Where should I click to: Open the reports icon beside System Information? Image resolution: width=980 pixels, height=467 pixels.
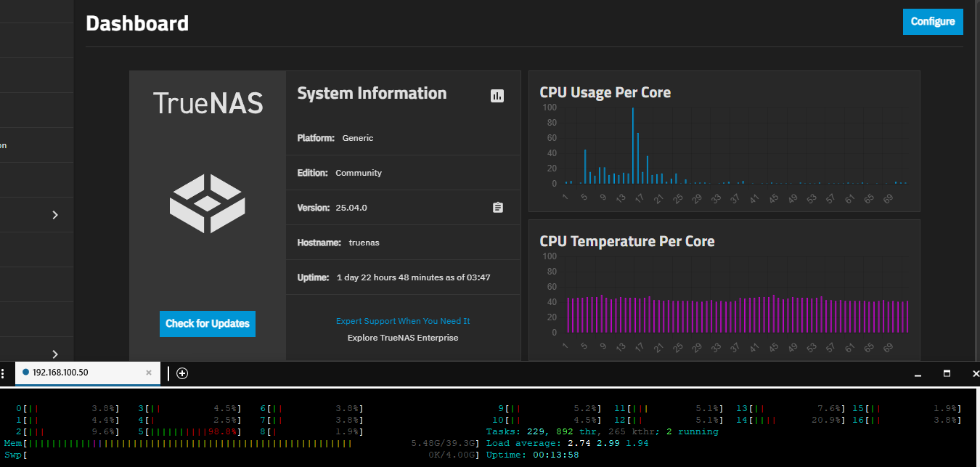pos(497,95)
